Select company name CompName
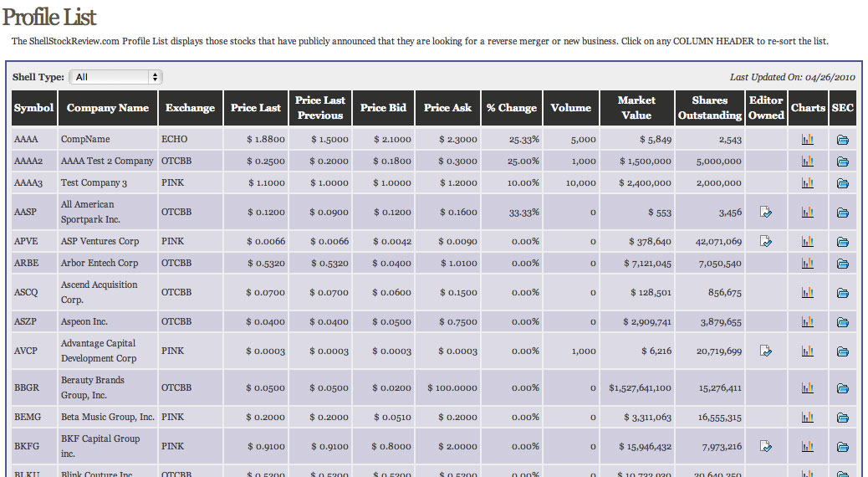Screen dimensions: 868x477 (85, 140)
